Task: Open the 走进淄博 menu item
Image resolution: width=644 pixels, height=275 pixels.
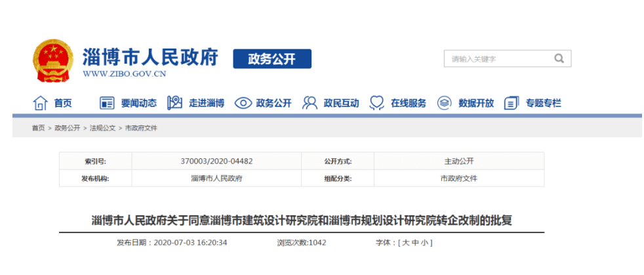Action: (207, 103)
